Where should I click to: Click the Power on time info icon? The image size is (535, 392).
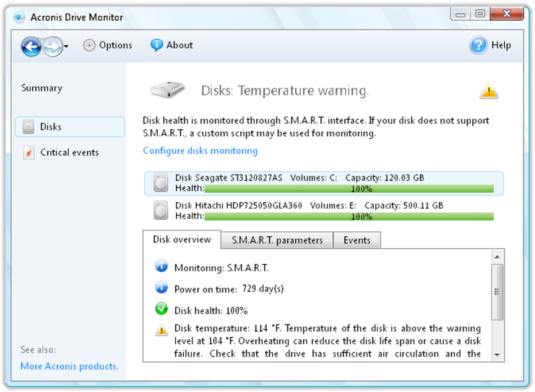161,288
